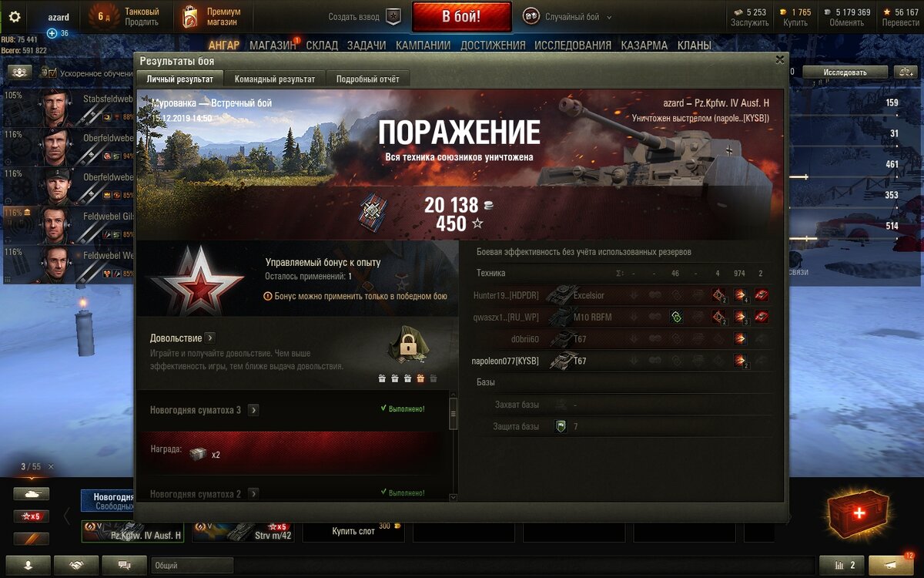Open the chat channels speech bubble icon

pos(124,565)
